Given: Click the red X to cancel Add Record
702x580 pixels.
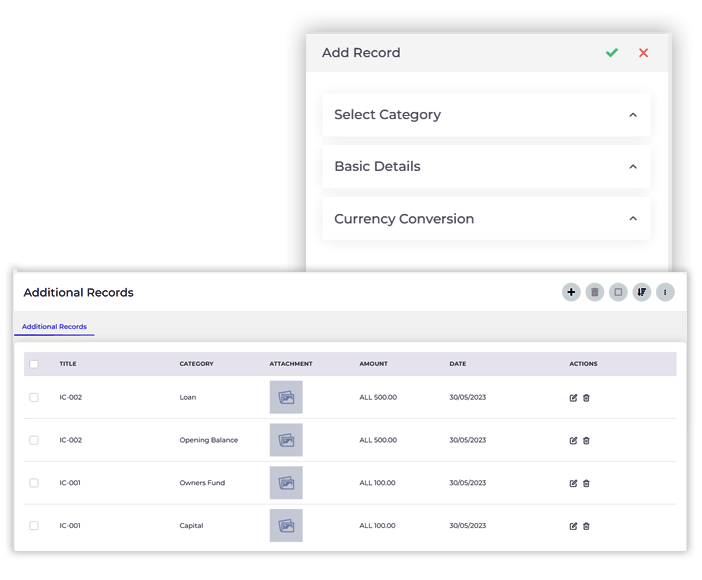Looking at the screenshot, I should pos(643,53).
